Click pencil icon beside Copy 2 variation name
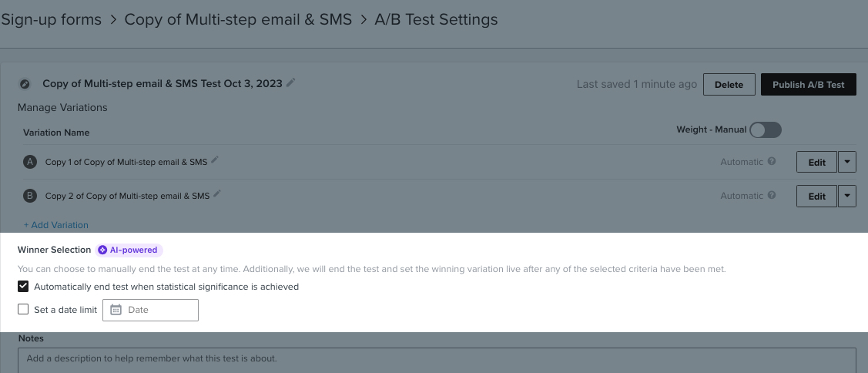This screenshot has width=868, height=373. tap(217, 195)
